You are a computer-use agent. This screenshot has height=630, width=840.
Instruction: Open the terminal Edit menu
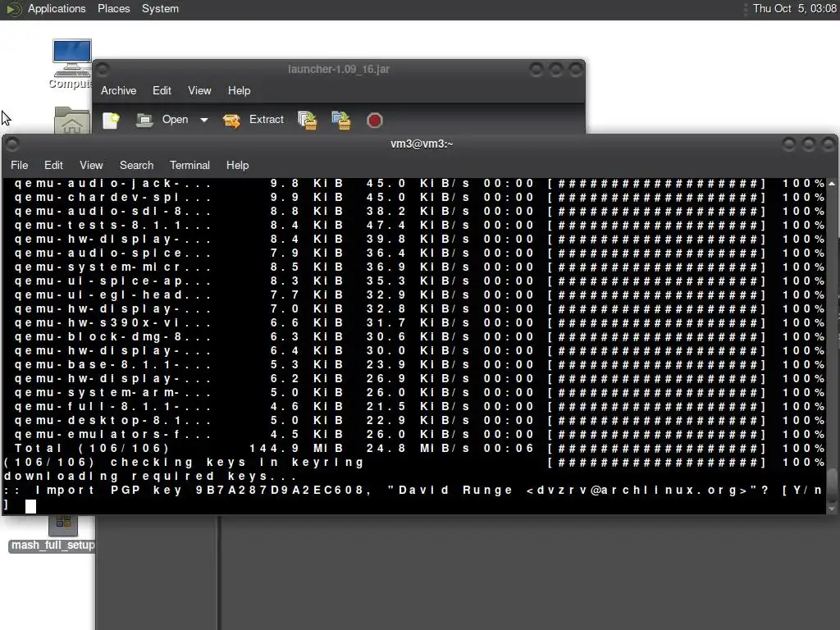tap(53, 165)
